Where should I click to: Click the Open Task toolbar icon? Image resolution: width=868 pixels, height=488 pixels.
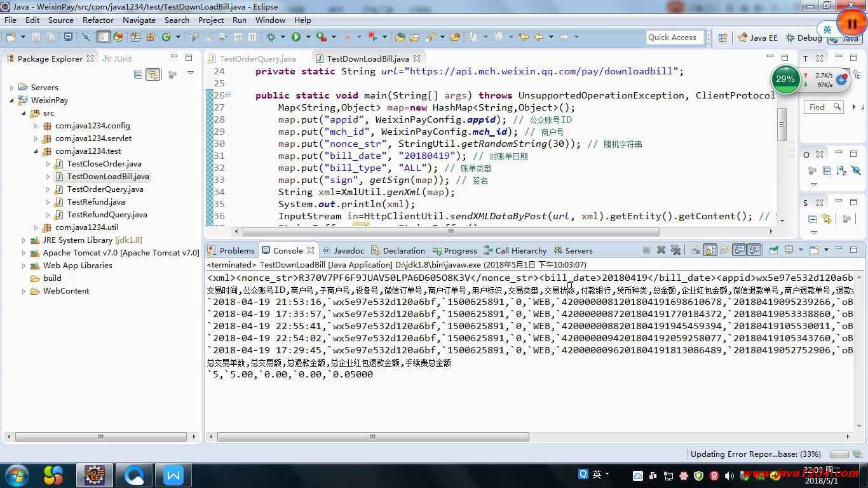pyautogui.click(x=414, y=37)
